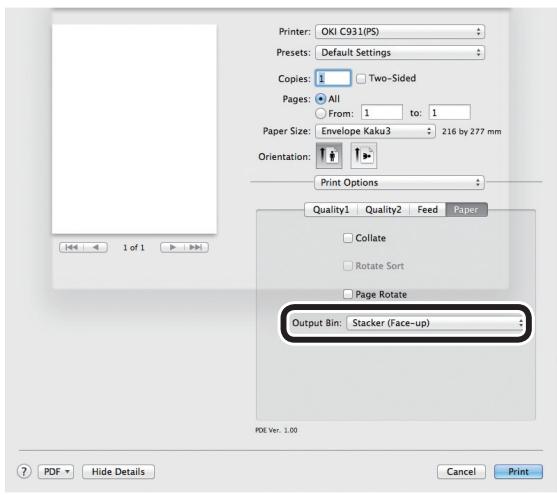Open the Paper Size Envelope Kaku3 dropdown
Image resolution: width=557 pixels, height=495 pixels.
375,131
